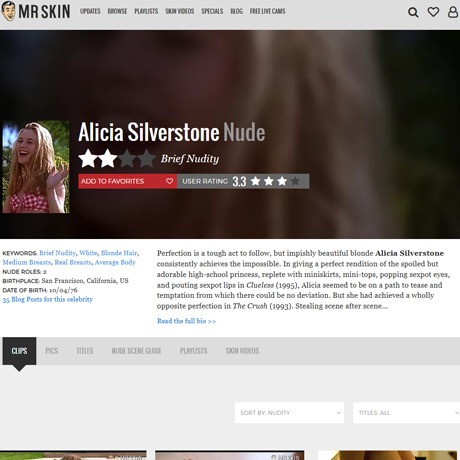Open the search magnifier icon
Image resolution: width=460 pixels, height=460 pixels.
[x=413, y=12]
